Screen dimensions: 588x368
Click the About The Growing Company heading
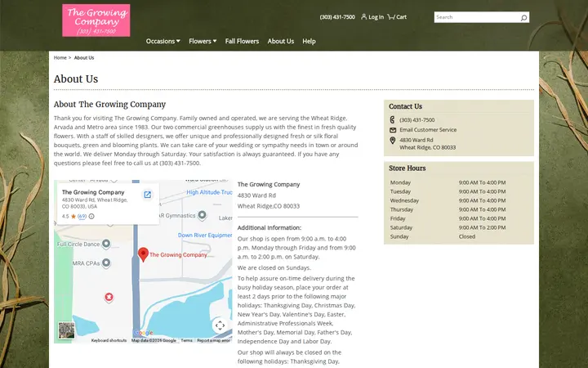pyautogui.click(x=109, y=105)
